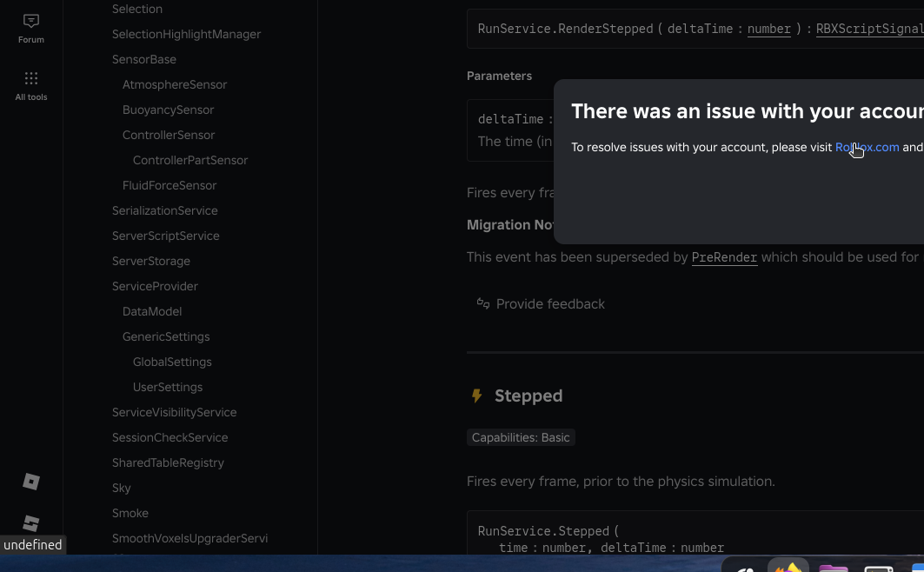The height and width of the screenshot is (572, 924).
Task: Choose FluidForceSensor in sidebar
Action: coord(170,185)
